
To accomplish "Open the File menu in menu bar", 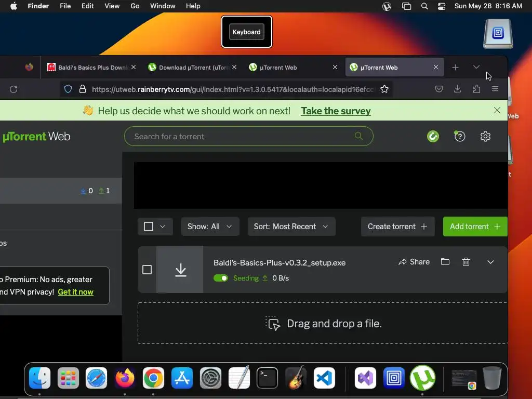I will [x=65, y=6].
